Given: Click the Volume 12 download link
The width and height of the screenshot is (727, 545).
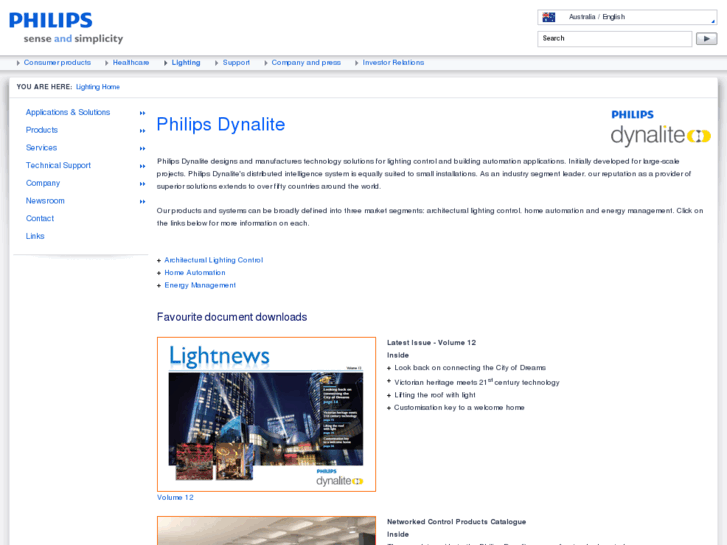Looking at the screenshot, I should (175, 497).
